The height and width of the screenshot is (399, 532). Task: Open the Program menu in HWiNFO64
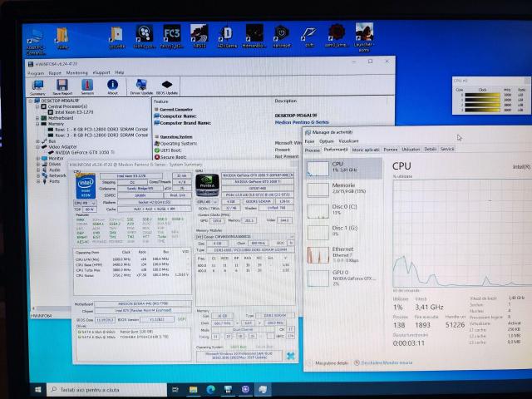(x=35, y=73)
